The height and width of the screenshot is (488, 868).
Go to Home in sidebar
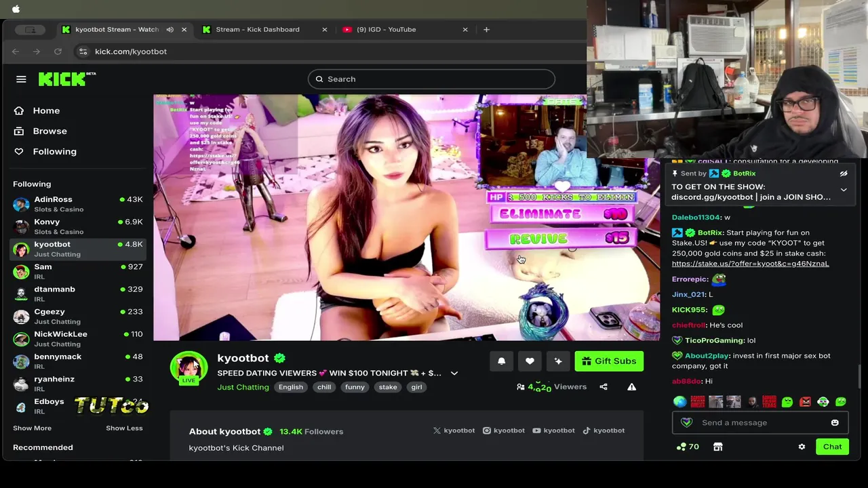(46, 110)
